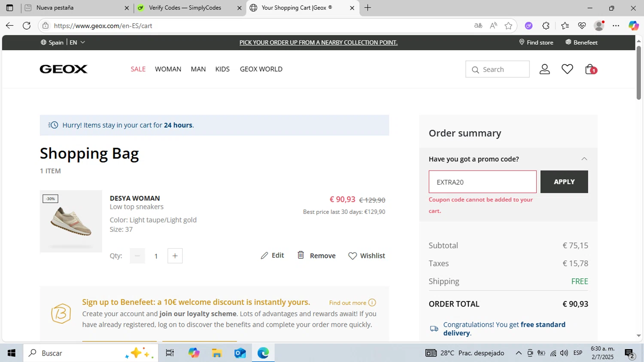644x362 pixels.
Task: Click the translate page icon
Action: coord(478,26)
